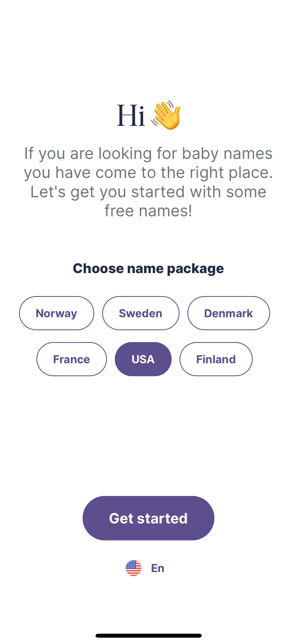The height and width of the screenshot is (644, 297).
Task: Select the France name package
Action: (72, 359)
